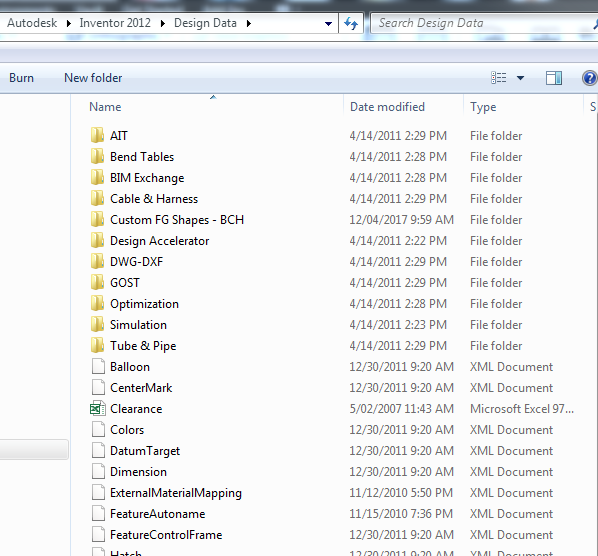Navigate to Inventor 2012 breadcrumb
The height and width of the screenshot is (556, 598).
(x=115, y=23)
